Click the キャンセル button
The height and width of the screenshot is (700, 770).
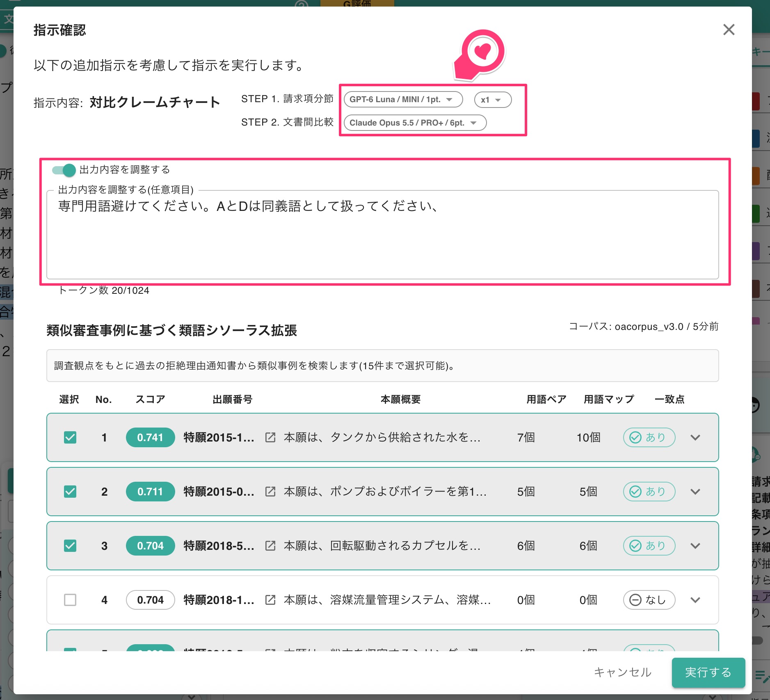(x=623, y=672)
